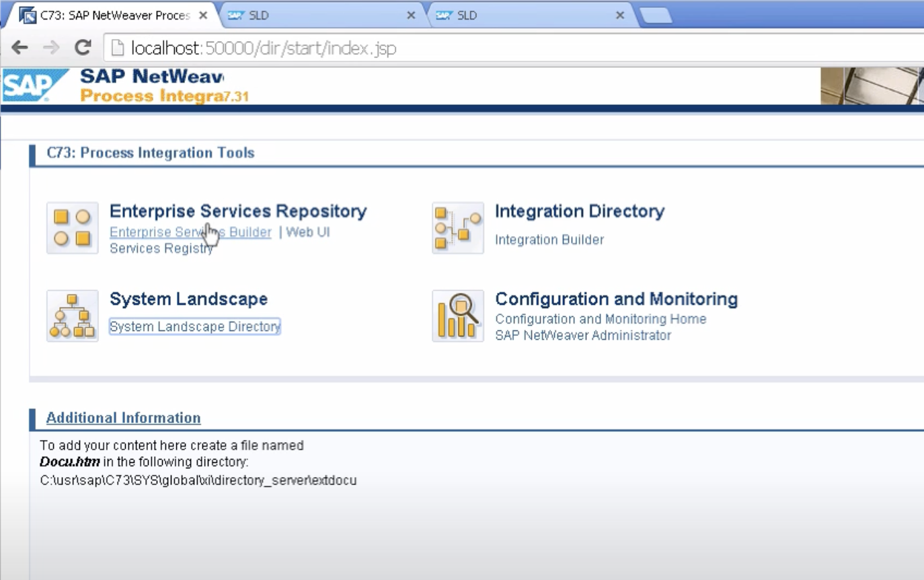Close the second SLD tab
Viewport: 924px width, 580px height.
620,15
